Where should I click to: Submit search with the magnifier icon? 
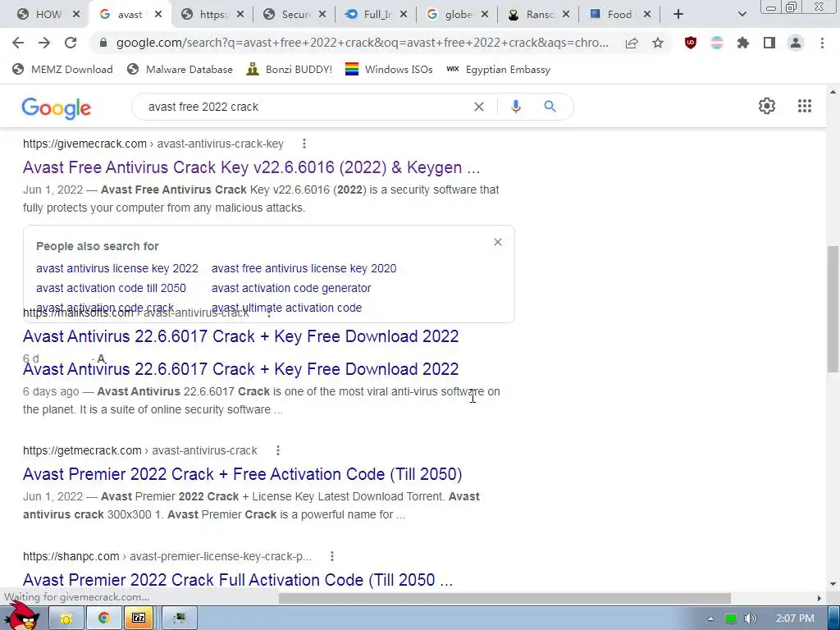tap(550, 107)
